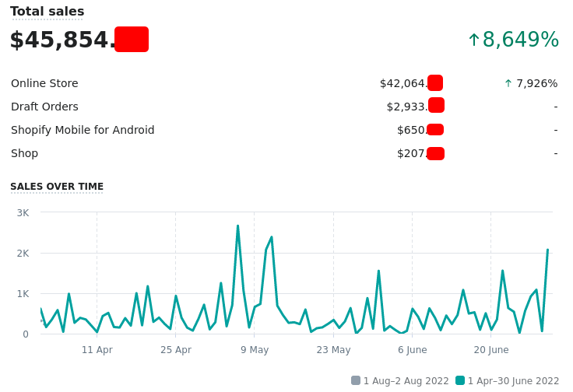
Task: Click Shopify Mobile for Android channel
Action: point(83,130)
